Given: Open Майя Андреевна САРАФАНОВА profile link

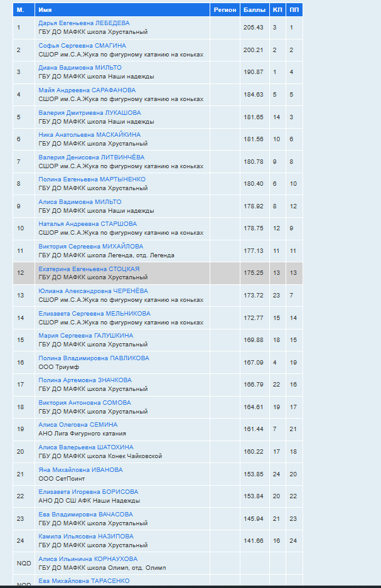Looking at the screenshot, I should pos(87,90).
